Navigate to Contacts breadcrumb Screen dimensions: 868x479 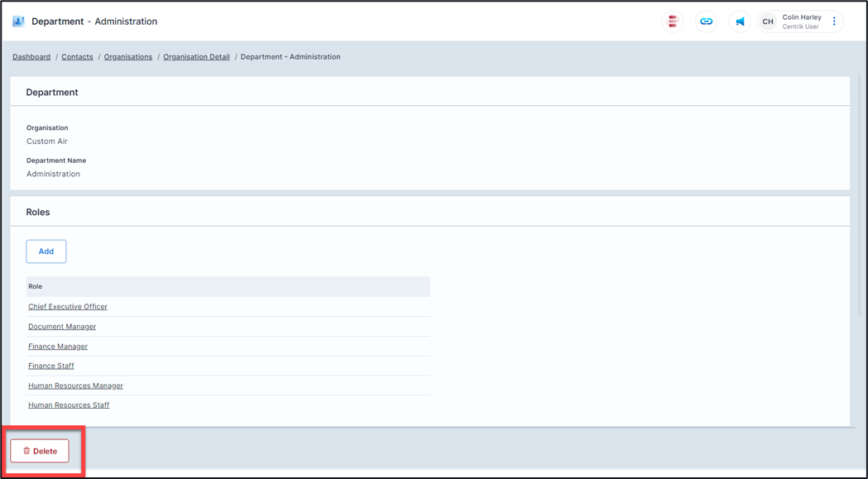(x=77, y=57)
